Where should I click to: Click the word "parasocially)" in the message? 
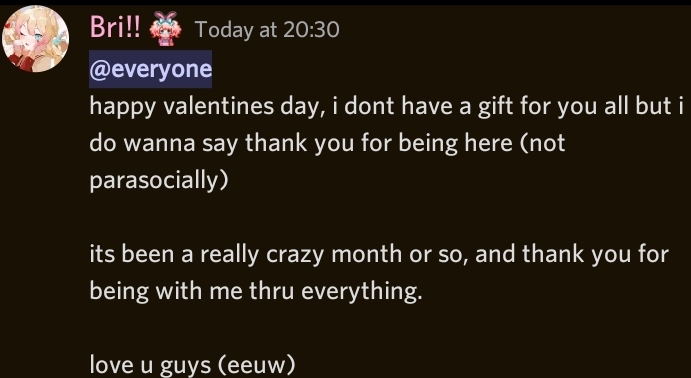159,180
